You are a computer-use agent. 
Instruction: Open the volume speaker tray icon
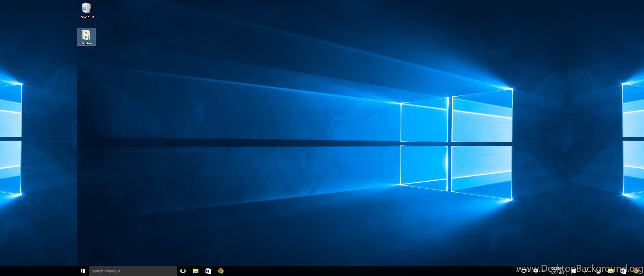[x=530, y=271]
